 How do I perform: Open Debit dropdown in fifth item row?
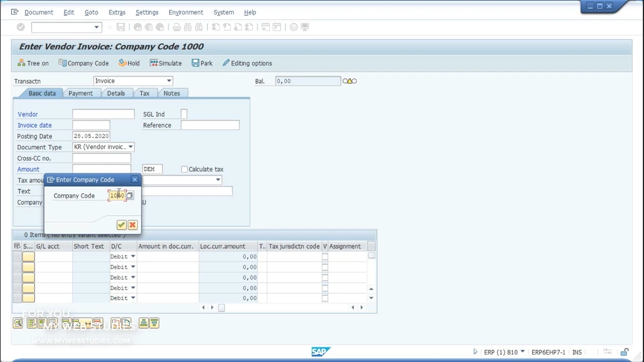tap(133, 298)
